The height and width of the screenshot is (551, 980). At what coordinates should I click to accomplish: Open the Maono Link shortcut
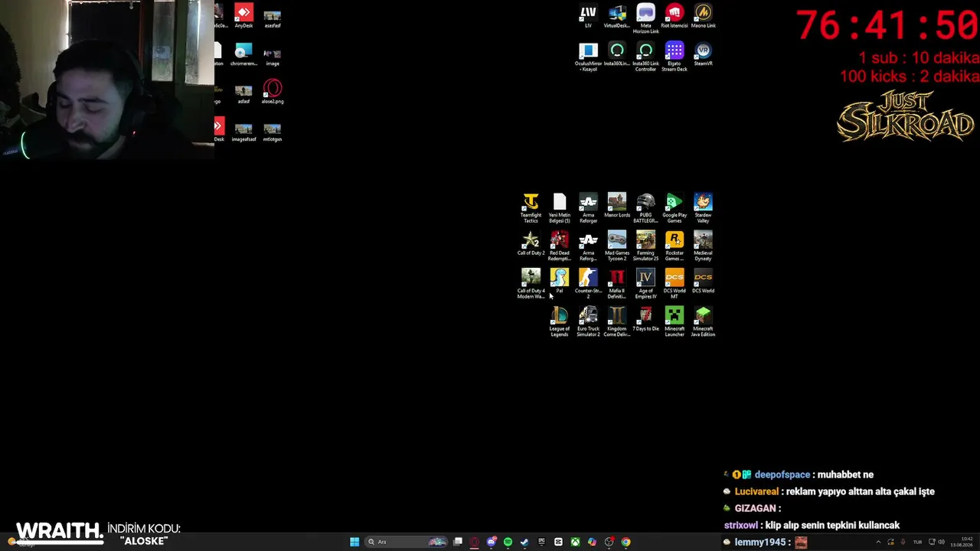tap(703, 16)
